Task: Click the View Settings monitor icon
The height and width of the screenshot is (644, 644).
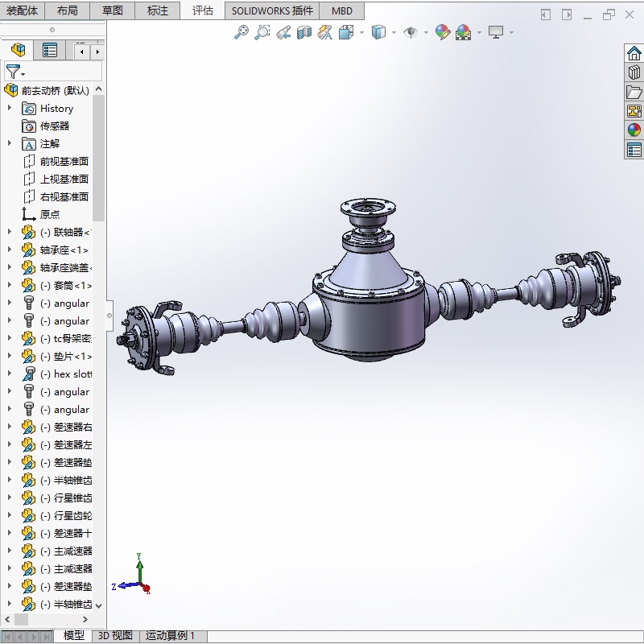Action: click(x=496, y=32)
